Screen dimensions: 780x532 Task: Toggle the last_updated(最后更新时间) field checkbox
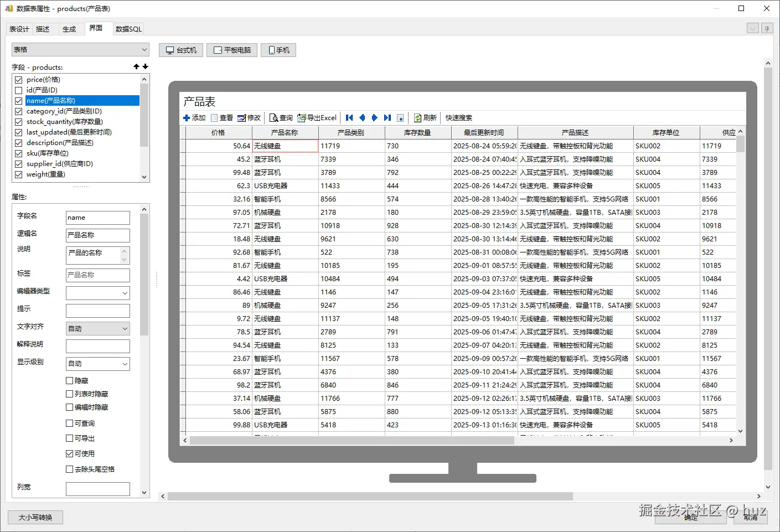(x=19, y=132)
